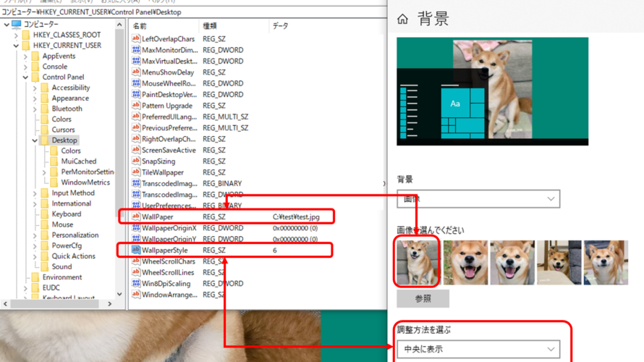Viewport: 644px width, 362px height.
Task: Click the TileWallpaper value icon
Action: coord(136,172)
